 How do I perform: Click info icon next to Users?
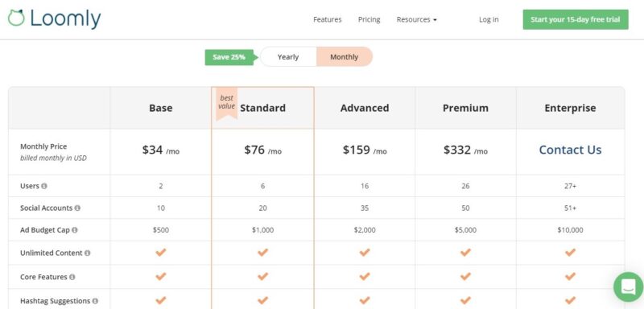pyautogui.click(x=44, y=186)
